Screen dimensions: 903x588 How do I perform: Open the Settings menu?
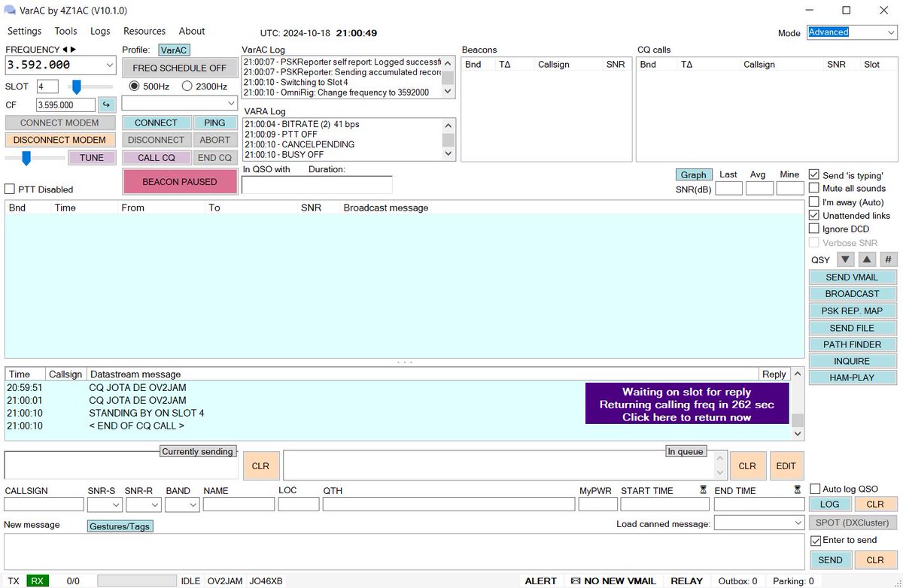coord(24,31)
